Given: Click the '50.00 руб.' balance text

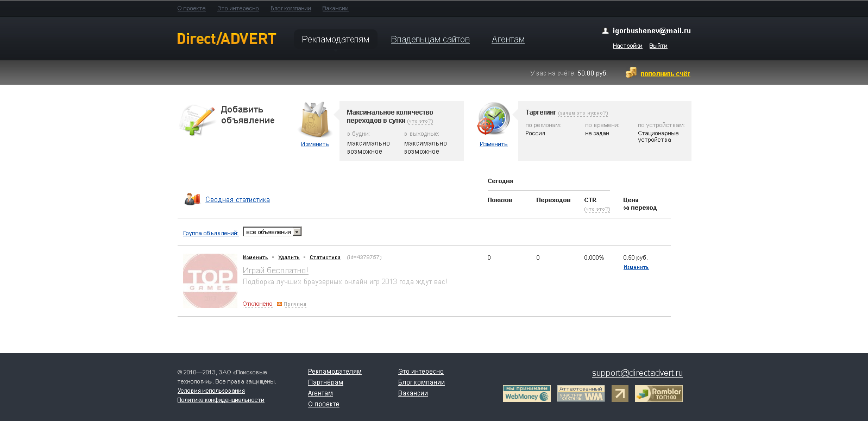Looking at the screenshot, I should point(593,73).
